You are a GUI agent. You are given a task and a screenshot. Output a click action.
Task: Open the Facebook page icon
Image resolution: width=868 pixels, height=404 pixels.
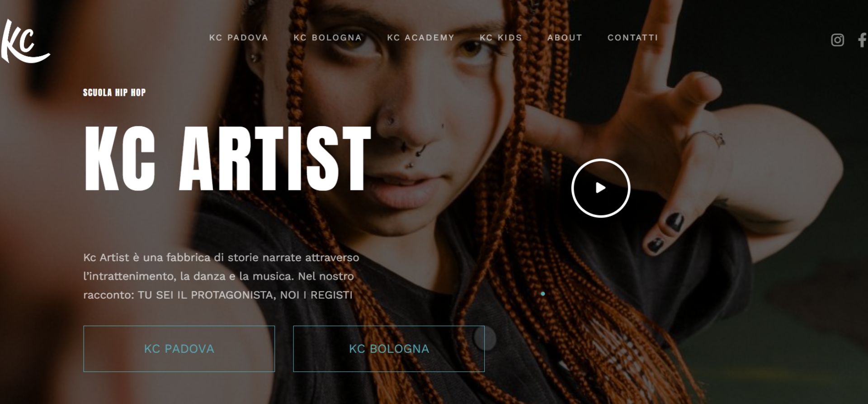[x=862, y=40]
